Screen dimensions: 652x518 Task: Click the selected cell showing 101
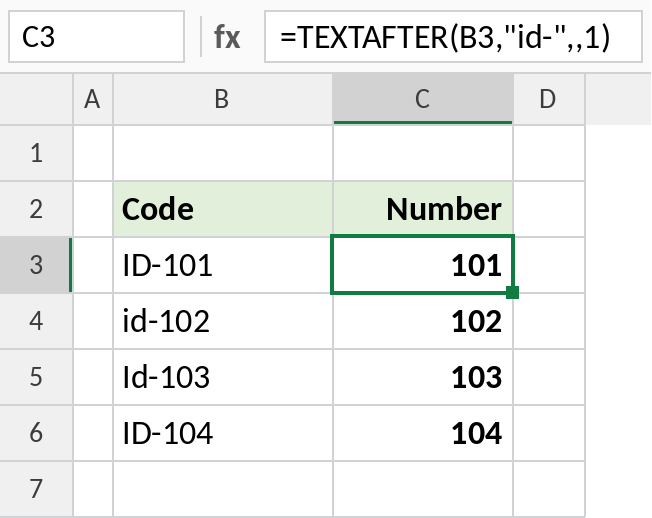(423, 265)
